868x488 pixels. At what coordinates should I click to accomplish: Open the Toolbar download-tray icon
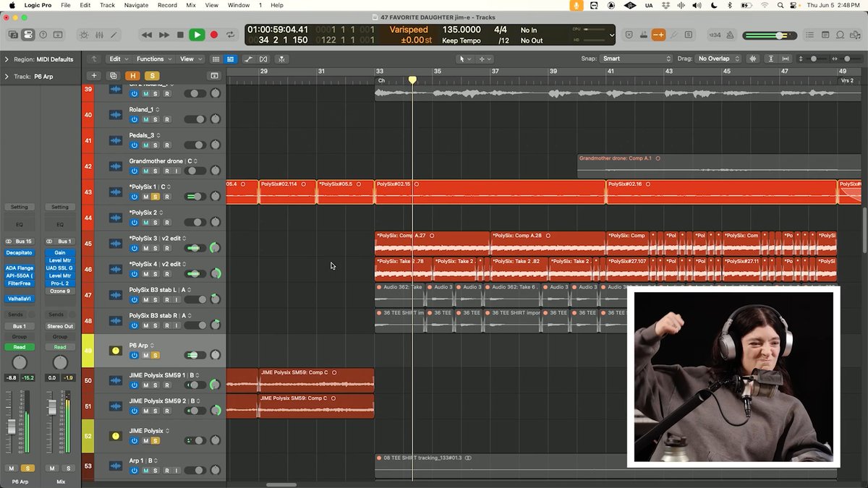point(58,34)
